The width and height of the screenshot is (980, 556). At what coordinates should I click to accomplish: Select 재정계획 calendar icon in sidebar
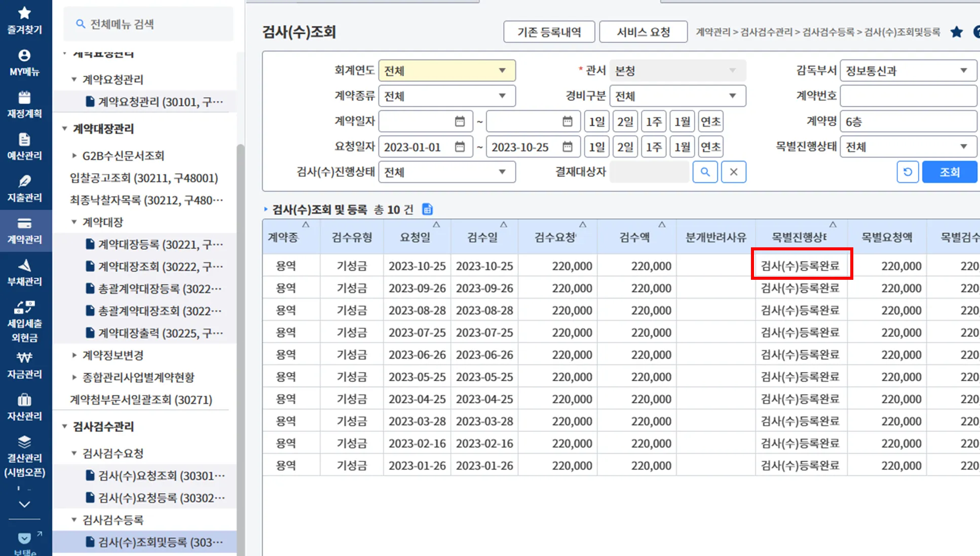point(24,97)
